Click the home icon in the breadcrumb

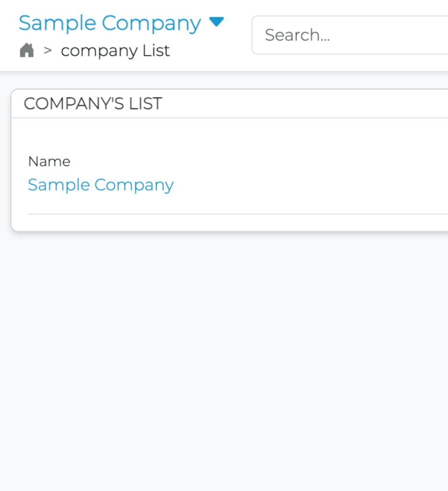[27, 50]
